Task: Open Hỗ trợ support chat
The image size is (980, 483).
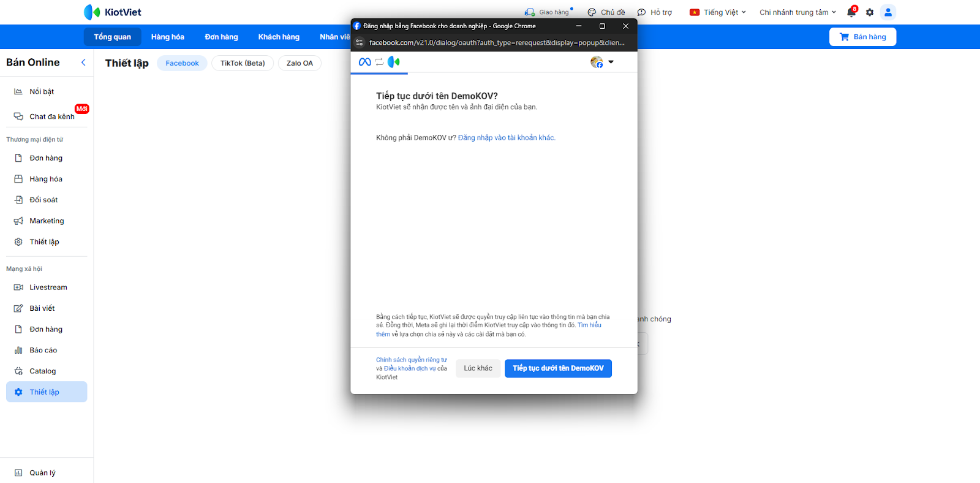Action: (654, 12)
